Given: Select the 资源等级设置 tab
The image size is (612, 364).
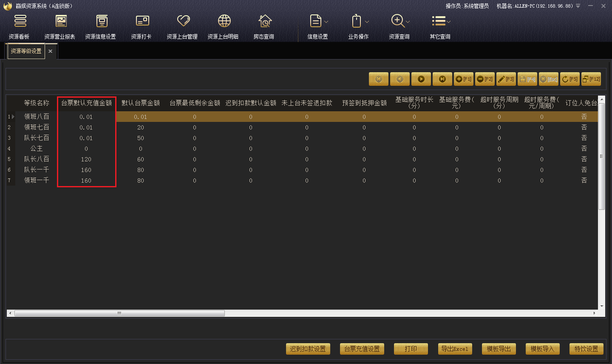Looking at the screenshot, I should click(26, 51).
